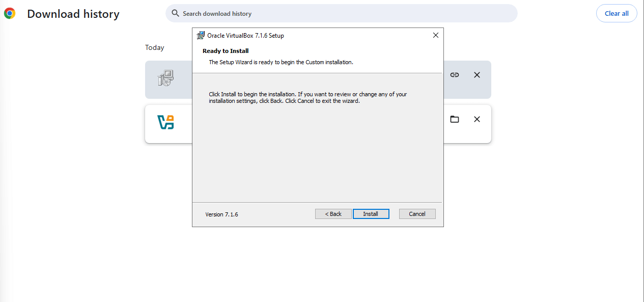Select the VirtualBox download card
This screenshot has height=302, width=644.
(x=318, y=124)
